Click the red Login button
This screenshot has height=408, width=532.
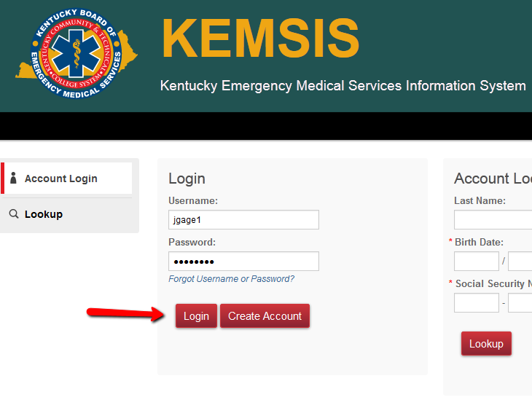[196, 315]
